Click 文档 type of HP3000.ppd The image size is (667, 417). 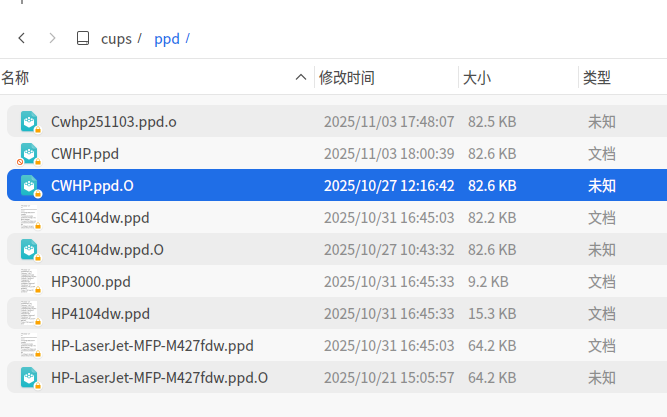point(602,282)
